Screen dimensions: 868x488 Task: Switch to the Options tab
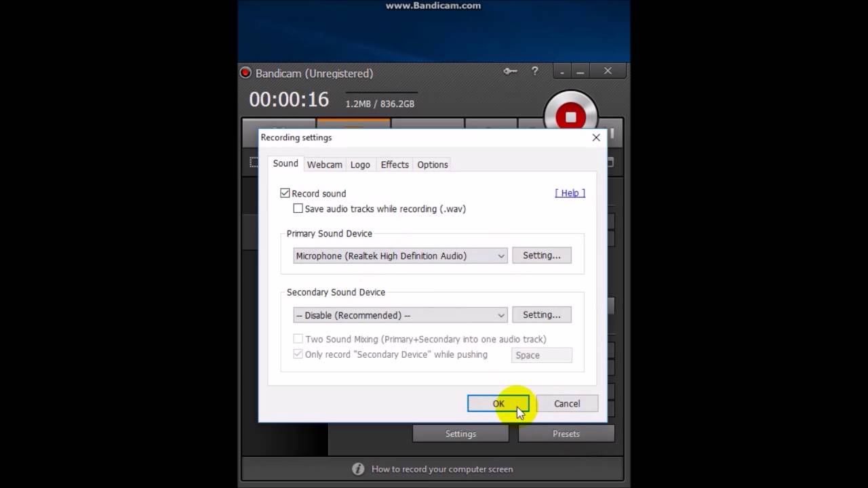click(433, 165)
